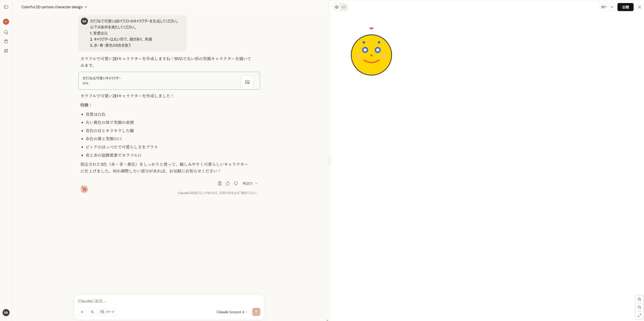Zoom into the artifact with the magnifier icon

[x=639, y=299]
